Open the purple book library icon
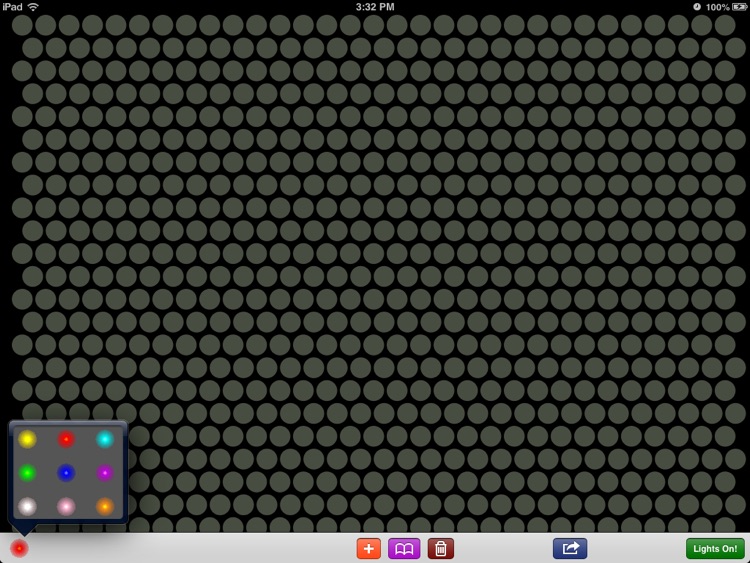Viewport: 750px width, 563px height. pos(404,549)
